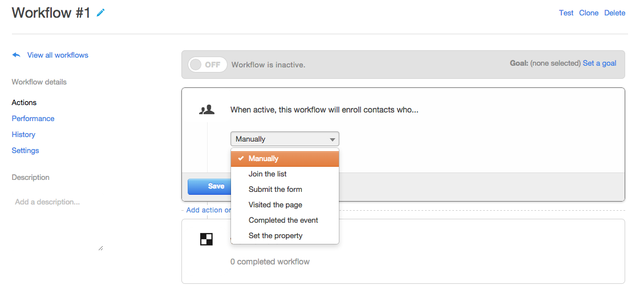Screen dimensions: 644x289
Task: Open the History sidebar section
Action: (23, 134)
